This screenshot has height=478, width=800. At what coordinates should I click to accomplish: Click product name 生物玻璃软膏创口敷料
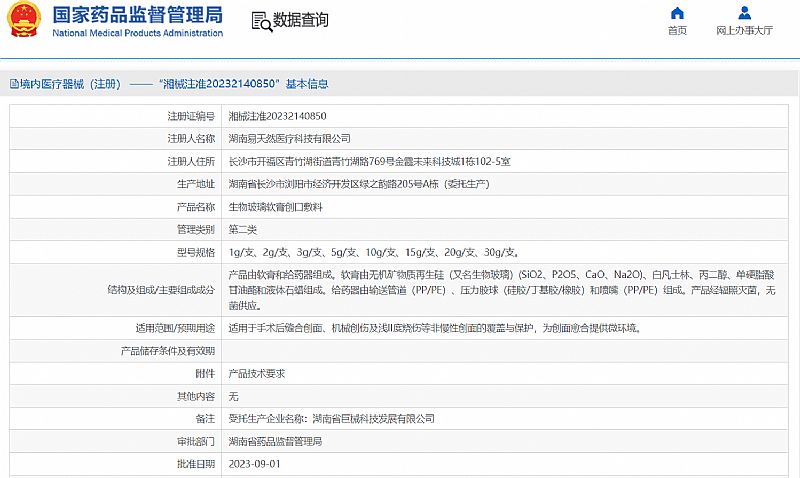coord(276,206)
